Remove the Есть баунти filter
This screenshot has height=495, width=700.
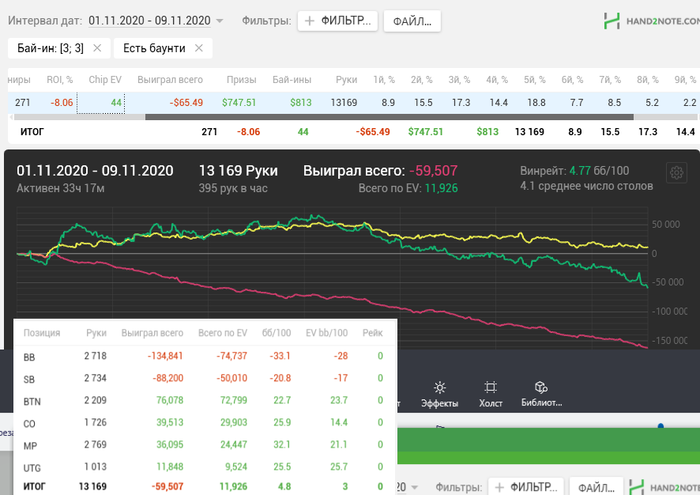199,48
